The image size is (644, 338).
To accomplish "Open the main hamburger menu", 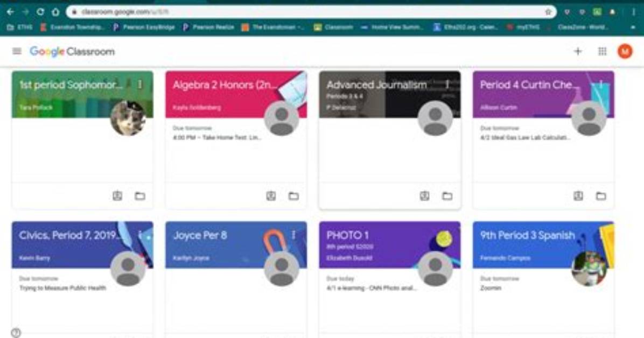I will [x=17, y=51].
